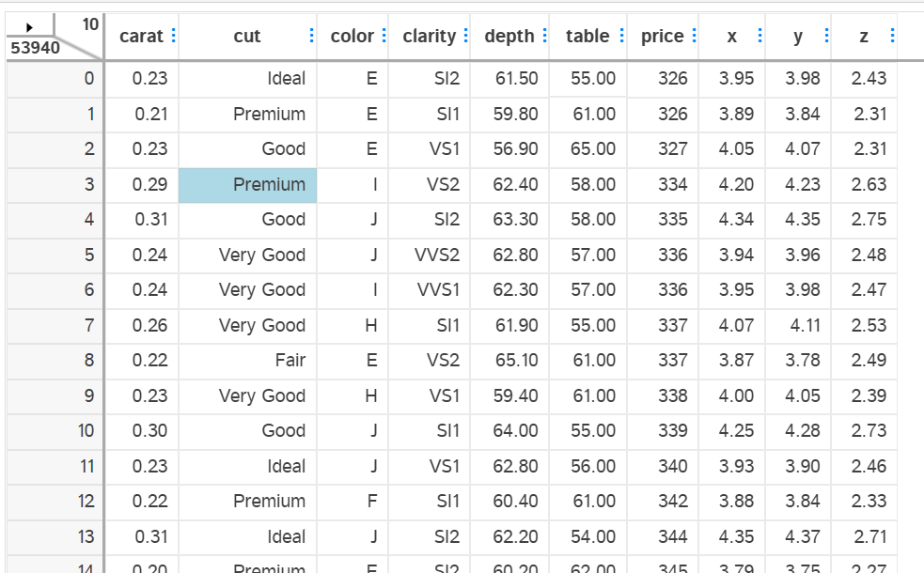
Task: Open the x column menu dots
Action: pos(759,37)
